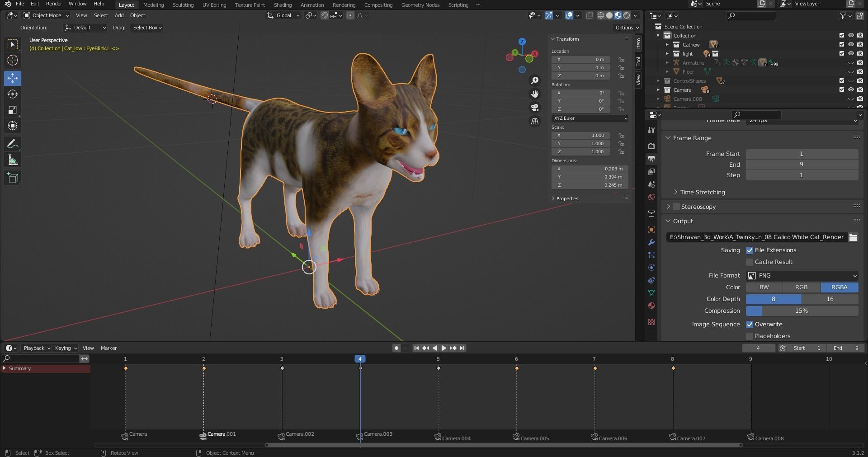Open the World properties tab icon

point(651,197)
